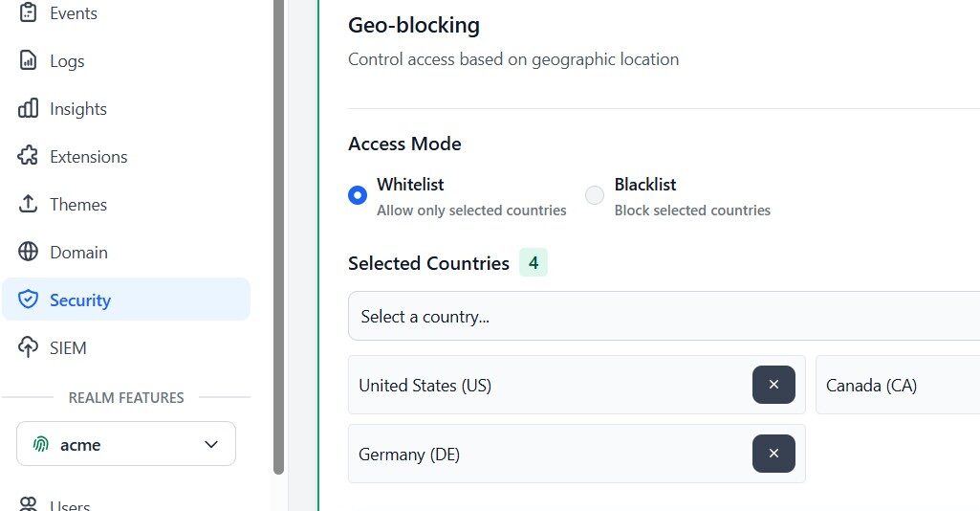The height and width of the screenshot is (511, 980).
Task: Click the Events clipboard icon
Action: pos(29,13)
